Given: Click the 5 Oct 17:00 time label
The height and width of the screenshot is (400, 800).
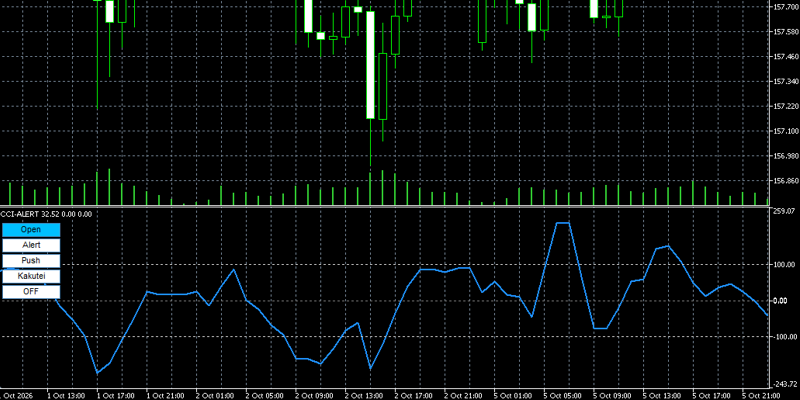Looking at the screenshot, I should click(712, 396).
